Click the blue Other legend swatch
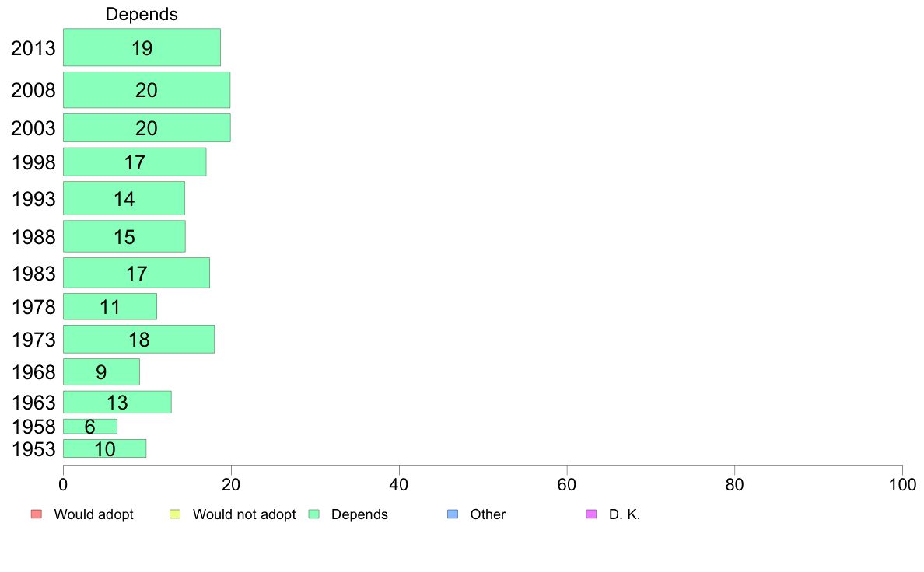Screen dimensions: 924x572 click(x=453, y=514)
